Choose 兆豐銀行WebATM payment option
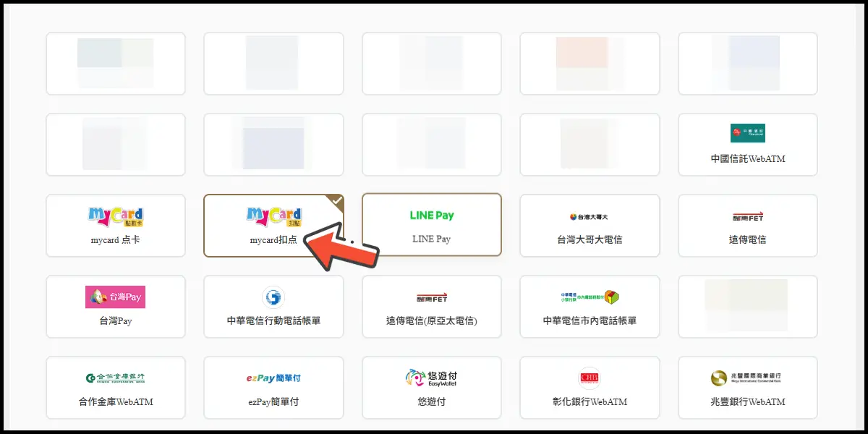Screen dimensions: 868x434 point(747,387)
